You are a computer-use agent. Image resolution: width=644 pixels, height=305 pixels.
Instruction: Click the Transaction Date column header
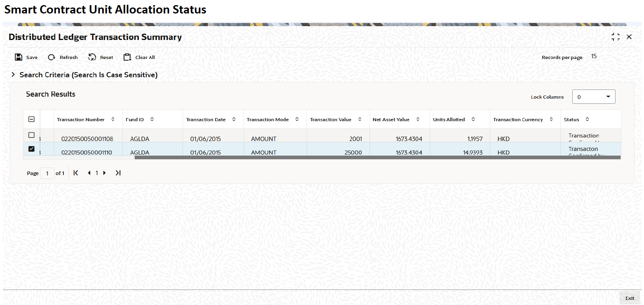206,120
